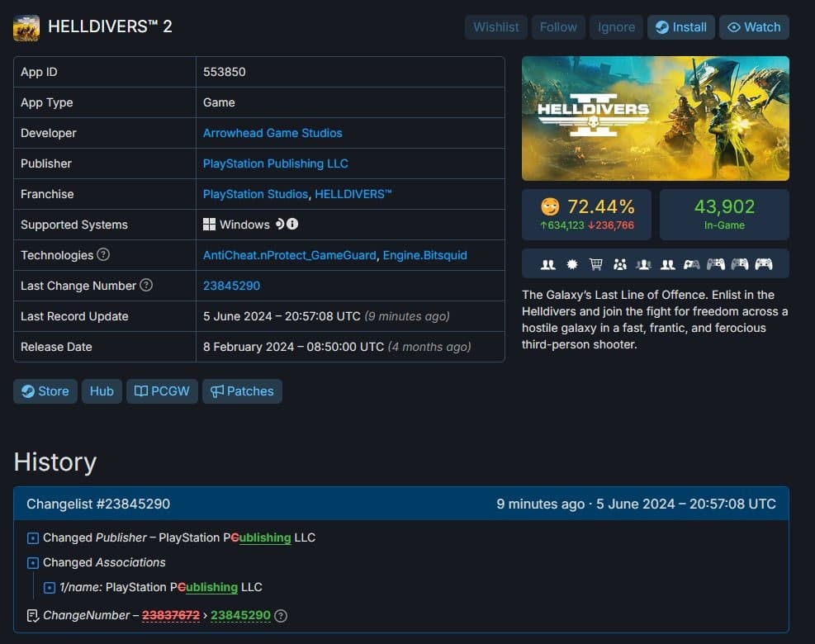Open PlayStation Publishing LLC publisher link

click(276, 163)
